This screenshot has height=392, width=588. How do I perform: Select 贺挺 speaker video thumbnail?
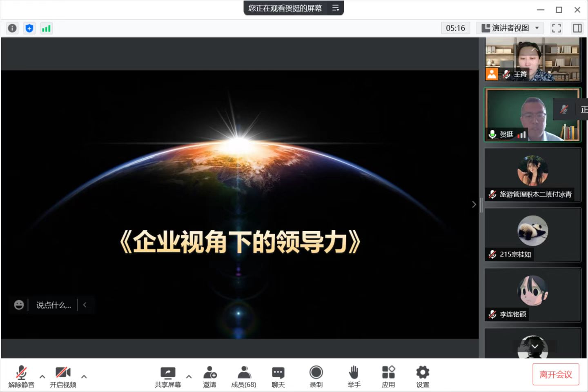[x=532, y=115]
